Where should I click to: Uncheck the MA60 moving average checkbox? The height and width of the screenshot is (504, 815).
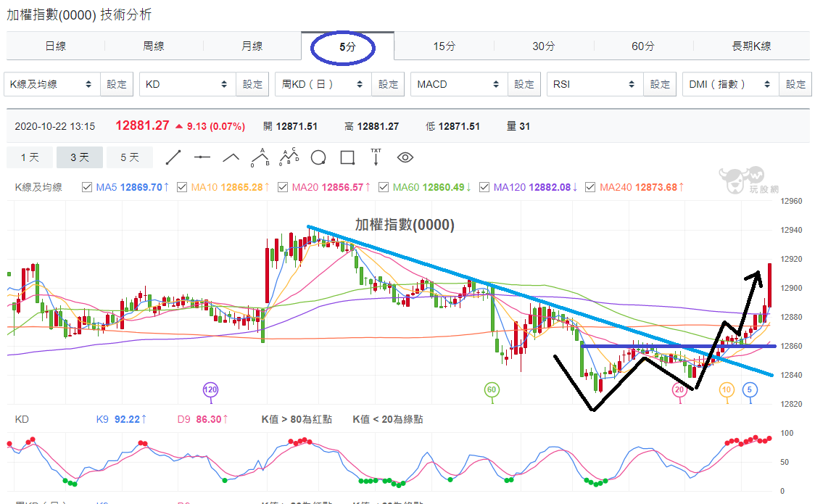[384, 187]
